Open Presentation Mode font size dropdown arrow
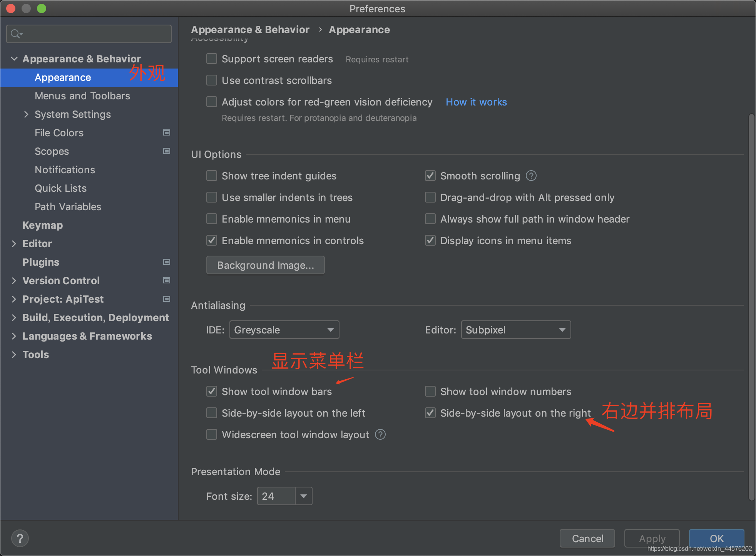 pyautogui.click(x=304, y=496)
